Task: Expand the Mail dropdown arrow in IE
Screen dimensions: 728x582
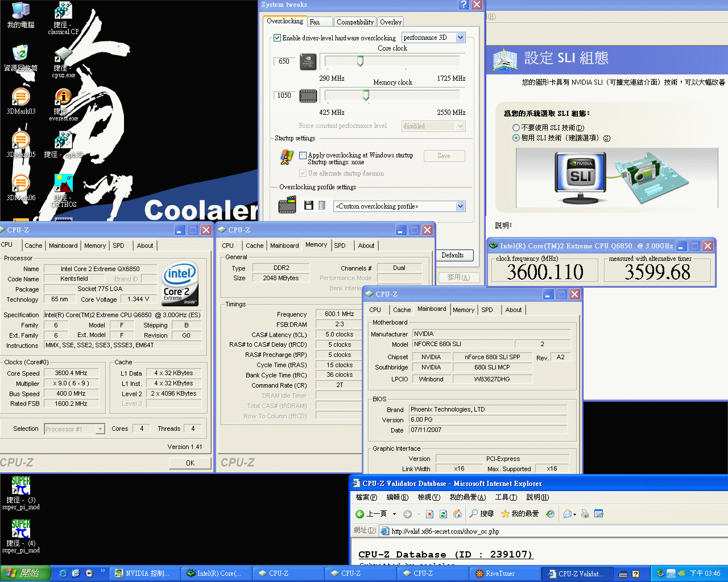Action: pos(574,514)
